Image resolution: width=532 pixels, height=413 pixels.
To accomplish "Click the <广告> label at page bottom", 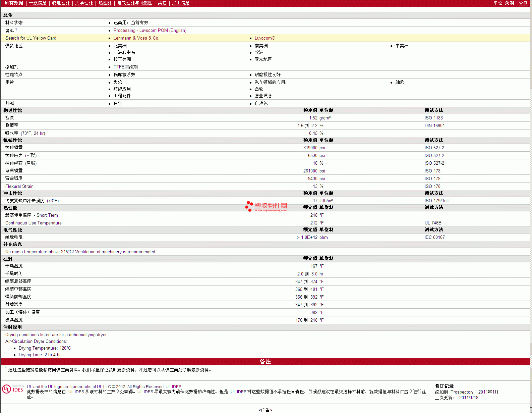I will [x=265, y=410].
